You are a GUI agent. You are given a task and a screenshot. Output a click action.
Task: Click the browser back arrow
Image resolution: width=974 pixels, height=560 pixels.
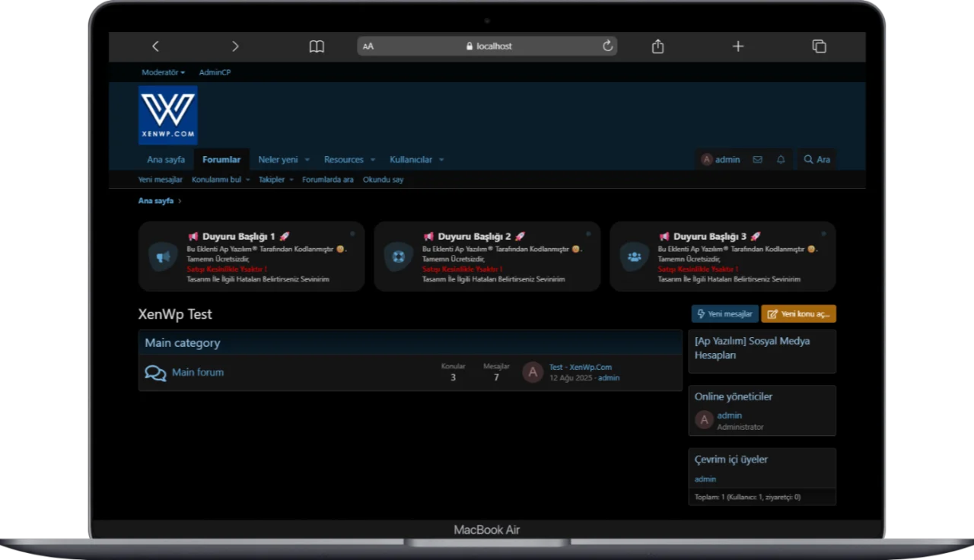coord(155,46)
